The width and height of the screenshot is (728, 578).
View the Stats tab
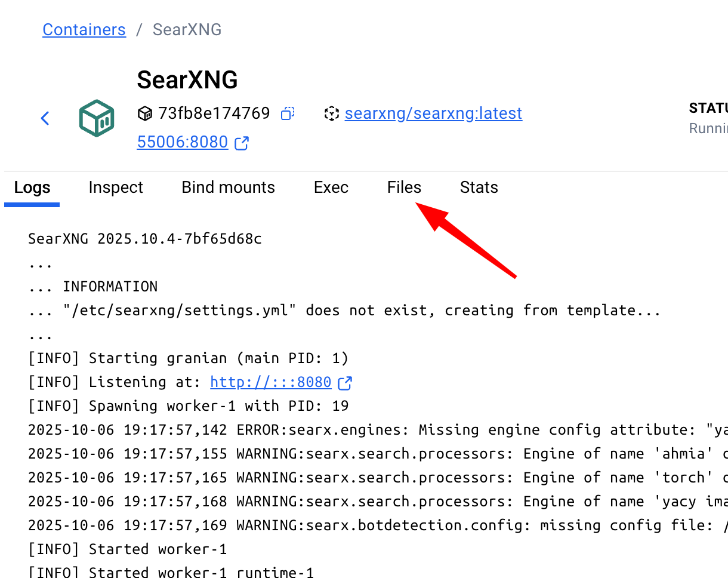479,187
